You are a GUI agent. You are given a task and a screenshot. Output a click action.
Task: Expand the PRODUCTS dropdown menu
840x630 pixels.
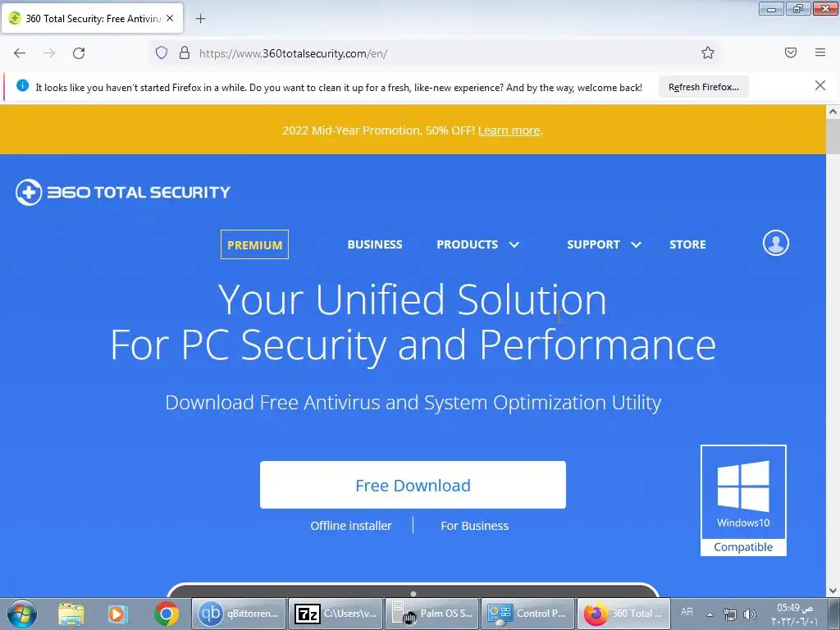[478, 244]
